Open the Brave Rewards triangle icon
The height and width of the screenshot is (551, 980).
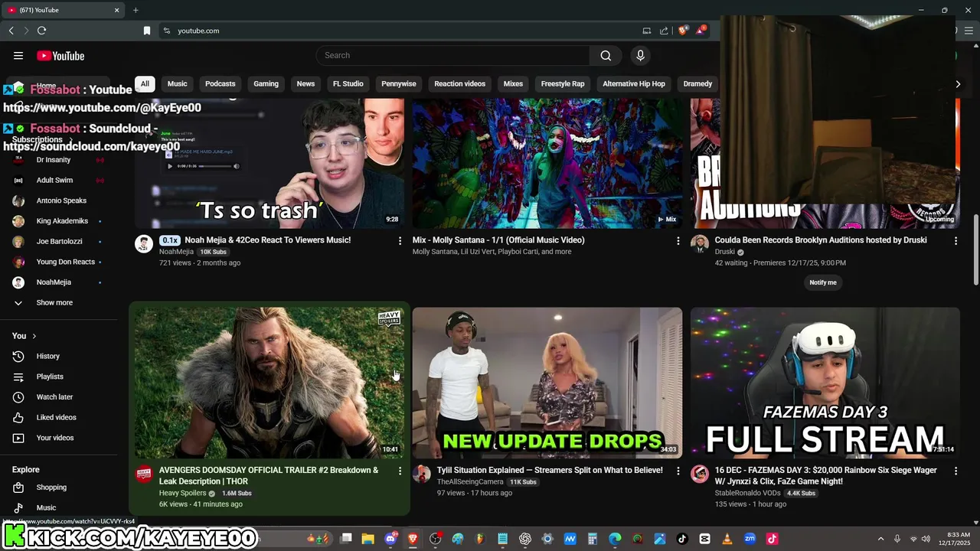(x=701, y=31)
